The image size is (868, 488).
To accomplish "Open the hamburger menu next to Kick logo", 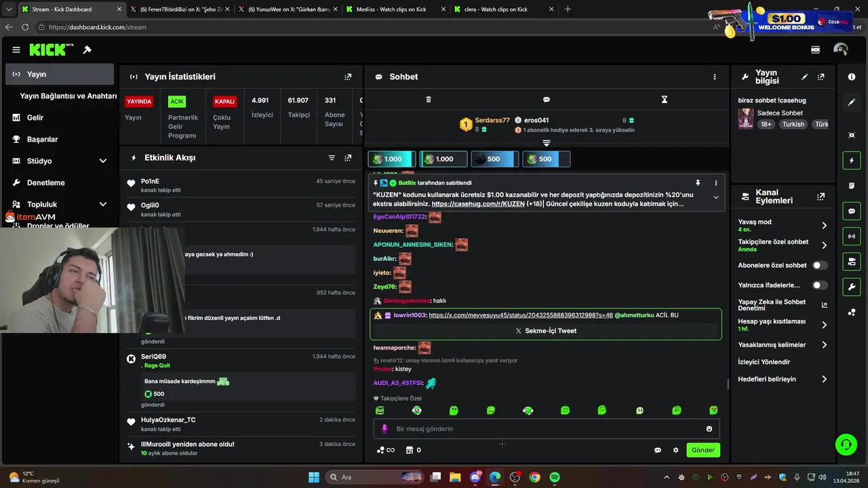I will click(x=16, y=49).
